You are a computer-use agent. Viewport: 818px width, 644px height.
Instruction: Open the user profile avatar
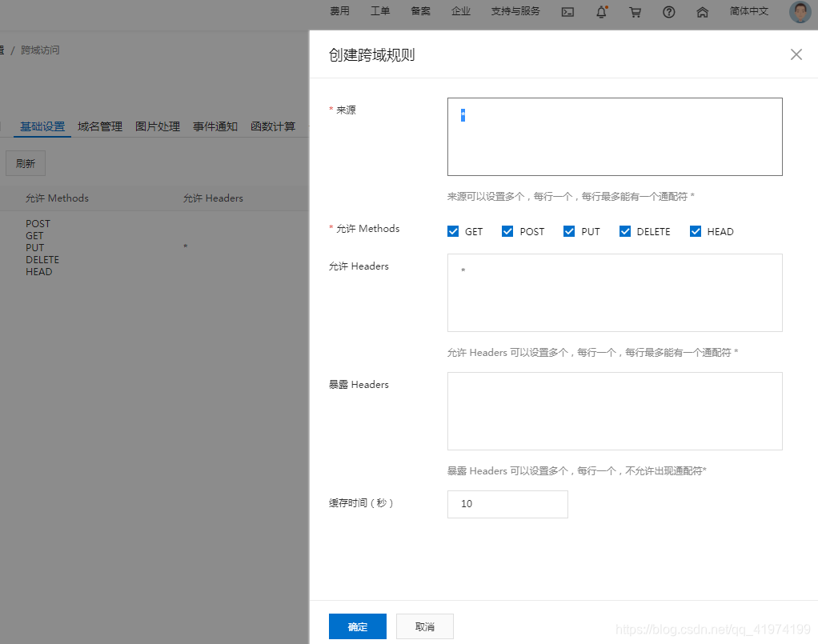coord(799,12)
